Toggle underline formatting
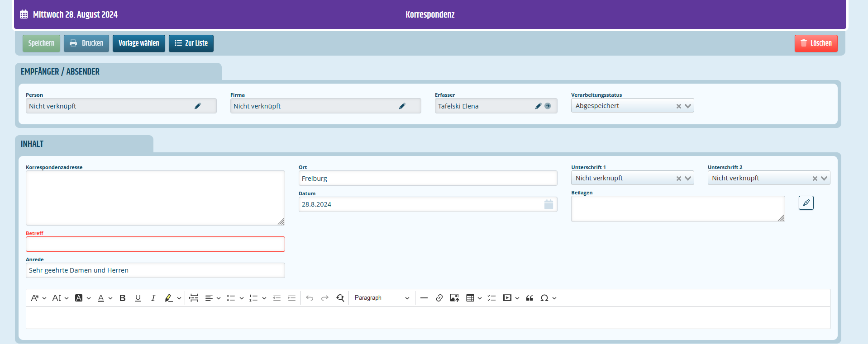The height and width of the screenshot is (344, 868). pyautogui.click(x=138, y=298)
